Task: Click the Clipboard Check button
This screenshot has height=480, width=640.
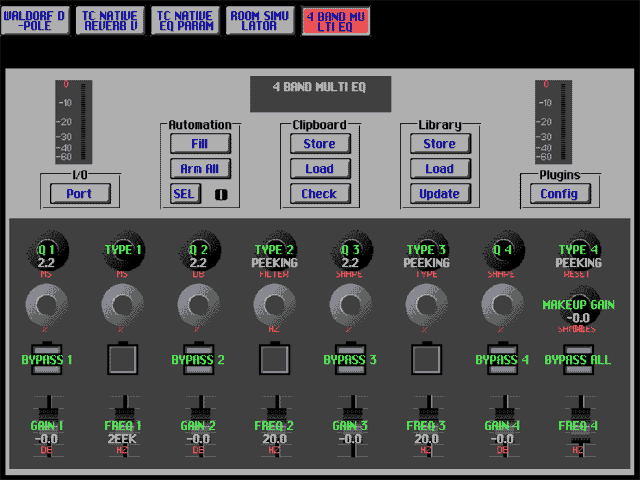Action: (x=320, y=193)
